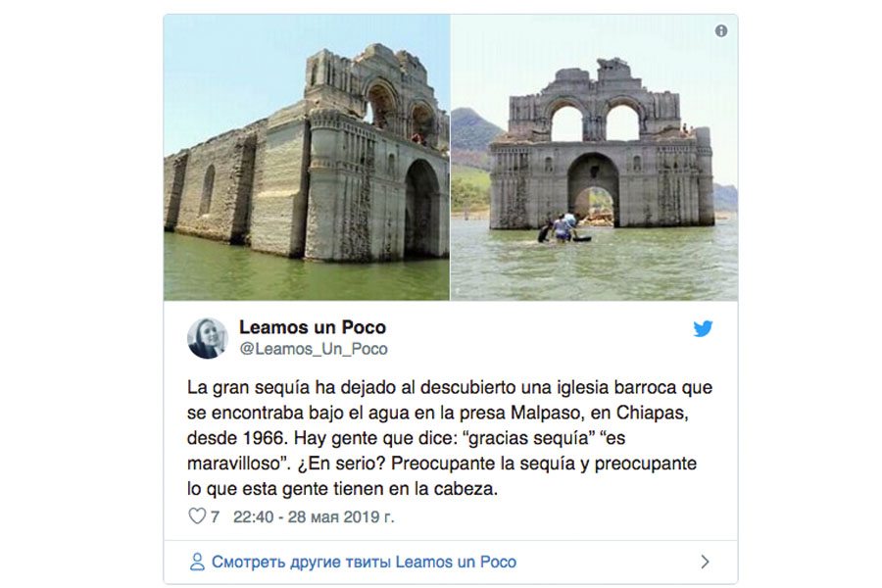
Task: Click Смотреть другие твиты Leamos un Poco
Action: pyautogui.click(x=364, y=562)
